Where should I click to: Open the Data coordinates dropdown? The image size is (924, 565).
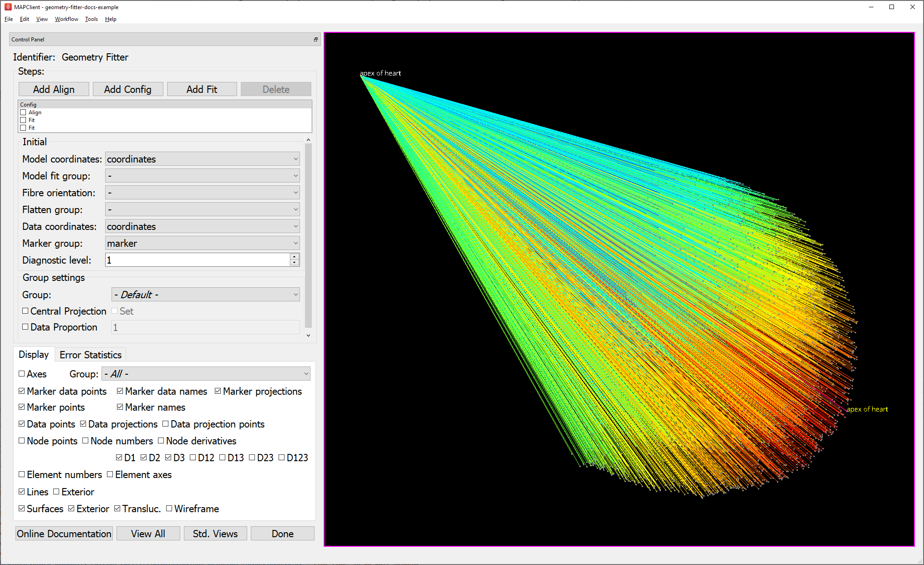tap(203, 226)
